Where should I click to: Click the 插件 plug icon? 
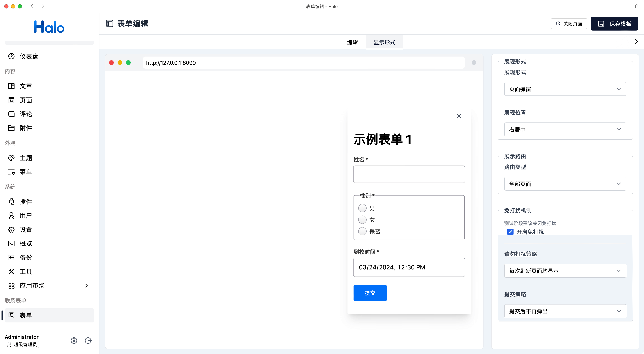point(11,202)
